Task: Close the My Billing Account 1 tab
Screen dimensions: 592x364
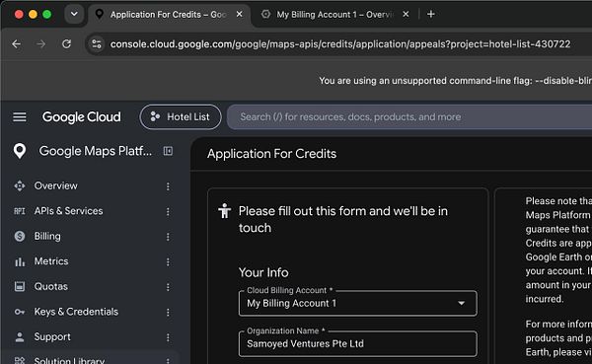Action: pyautogui.click(x=406, y=14)
